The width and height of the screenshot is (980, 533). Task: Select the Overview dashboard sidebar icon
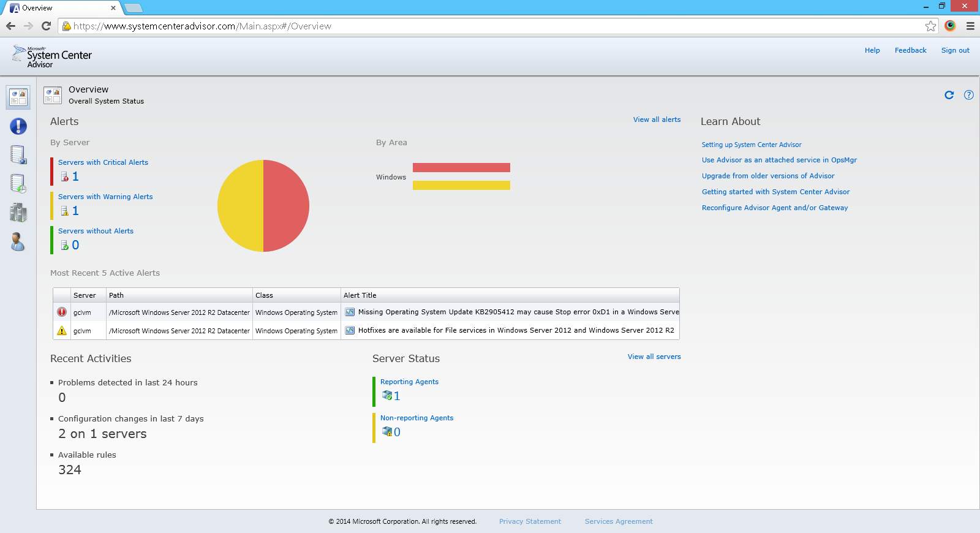coord(18,97)
